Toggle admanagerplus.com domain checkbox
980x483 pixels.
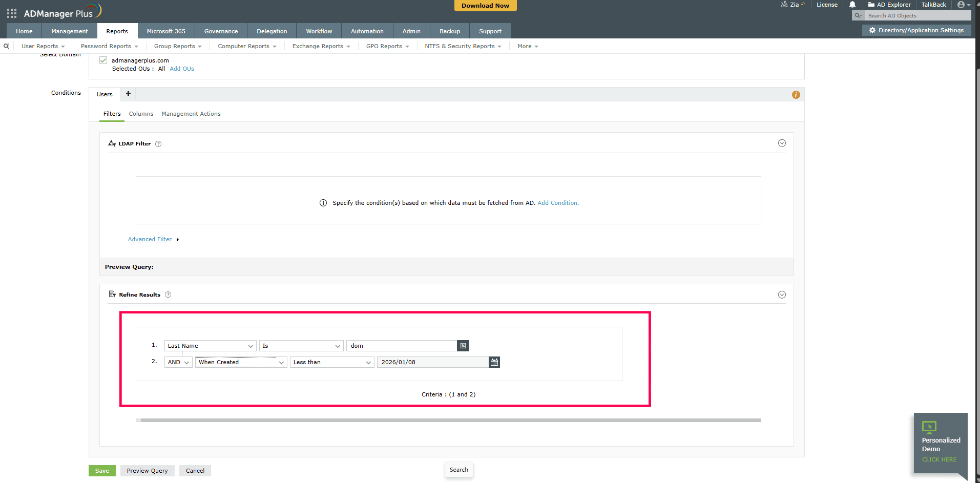103,60
